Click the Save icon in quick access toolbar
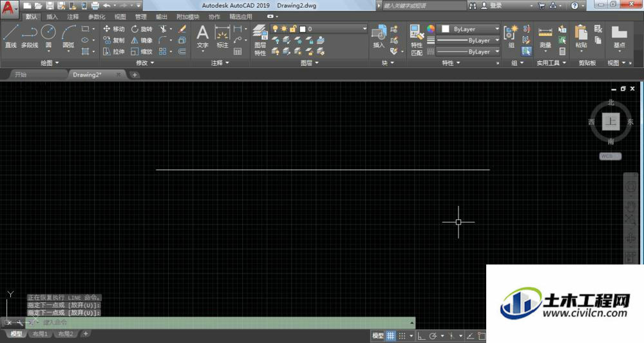This screenshot has height=343, width=644. click(x=50, y=6)
